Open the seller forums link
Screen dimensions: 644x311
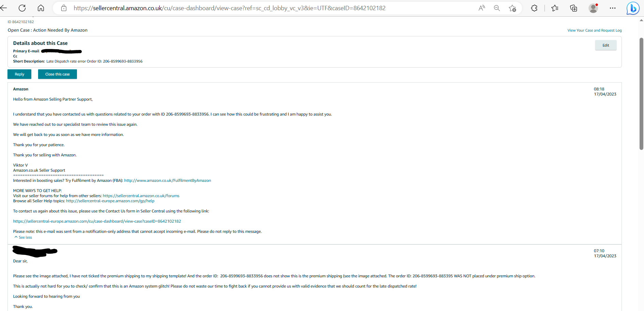tap(141, 196)
